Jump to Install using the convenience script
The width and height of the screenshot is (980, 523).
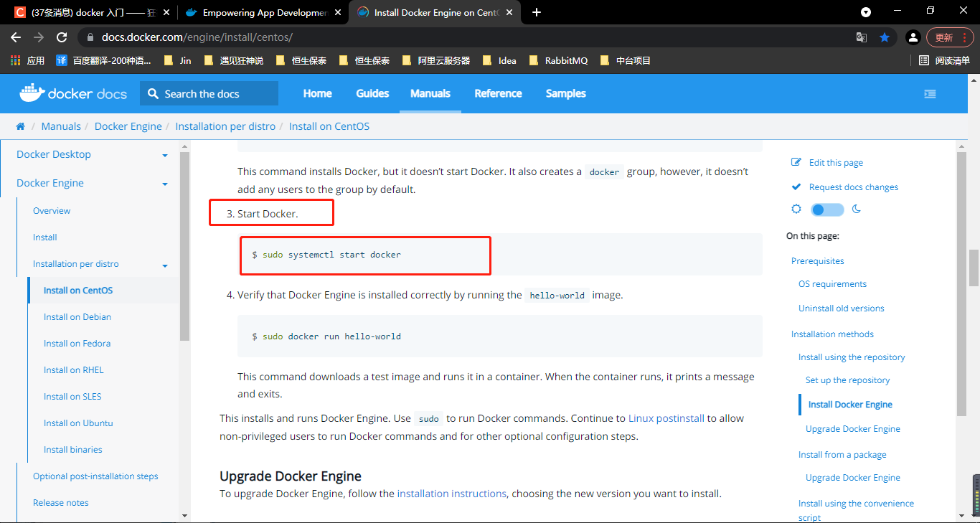(x=856, y=510)
